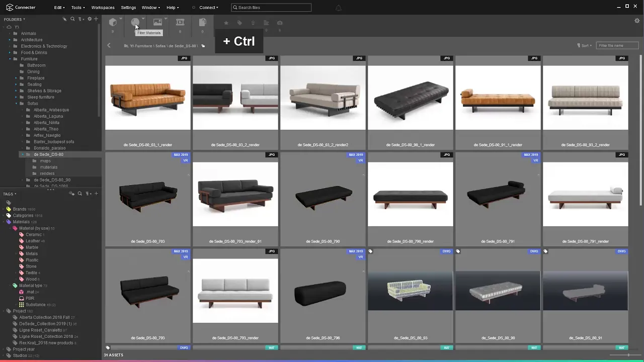The height and width of the screenshot is (362, 644).
Task: Select the Seating folder
Action: [34, 84]
